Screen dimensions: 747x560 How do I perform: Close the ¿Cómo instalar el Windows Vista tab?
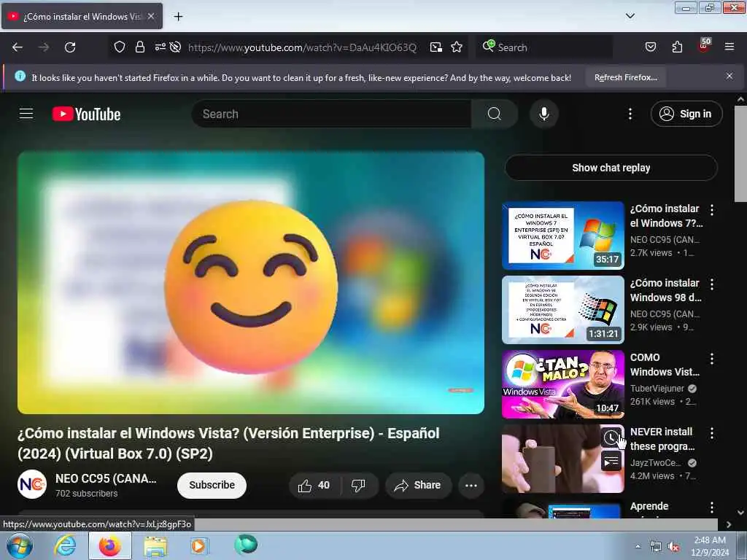click(151, 16)
